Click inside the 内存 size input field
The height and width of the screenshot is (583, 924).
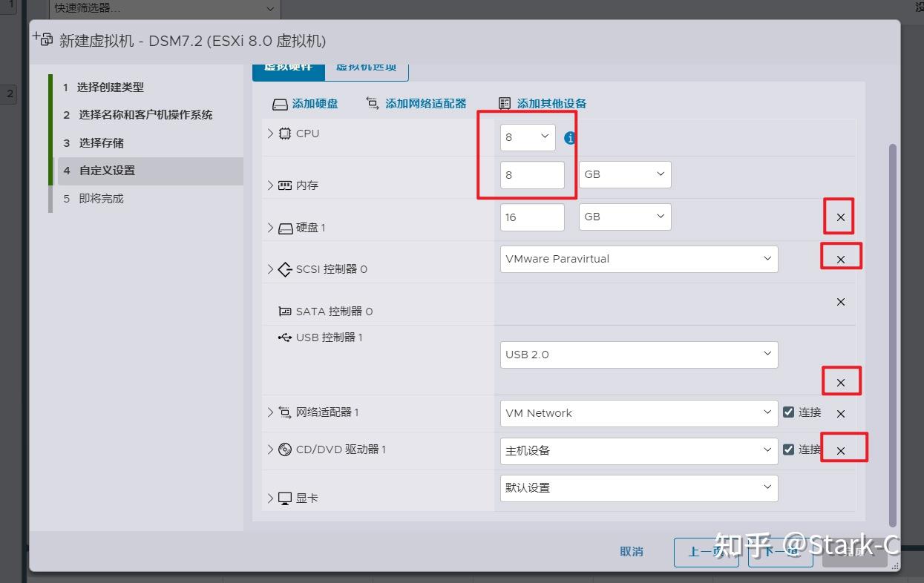click(532, 174)
